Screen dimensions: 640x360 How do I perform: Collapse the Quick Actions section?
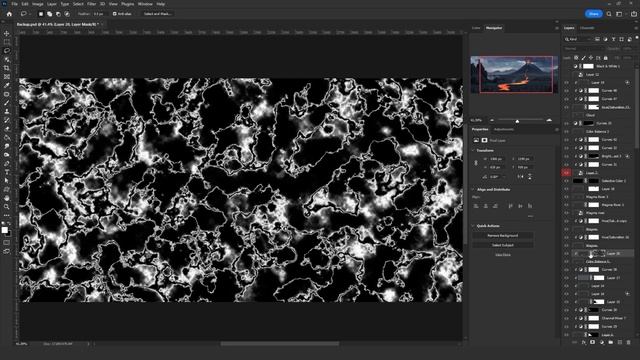(473, 226)
